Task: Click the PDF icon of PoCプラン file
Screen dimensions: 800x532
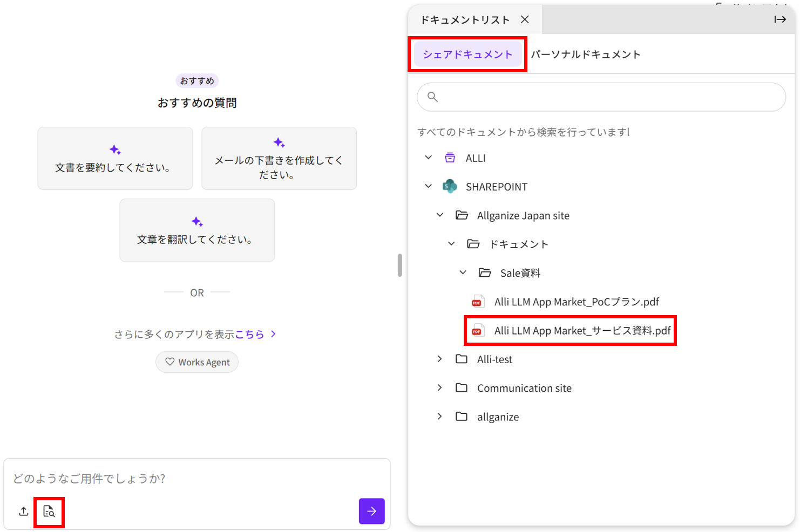Action: pyautogui.click(x=477, y=302)
